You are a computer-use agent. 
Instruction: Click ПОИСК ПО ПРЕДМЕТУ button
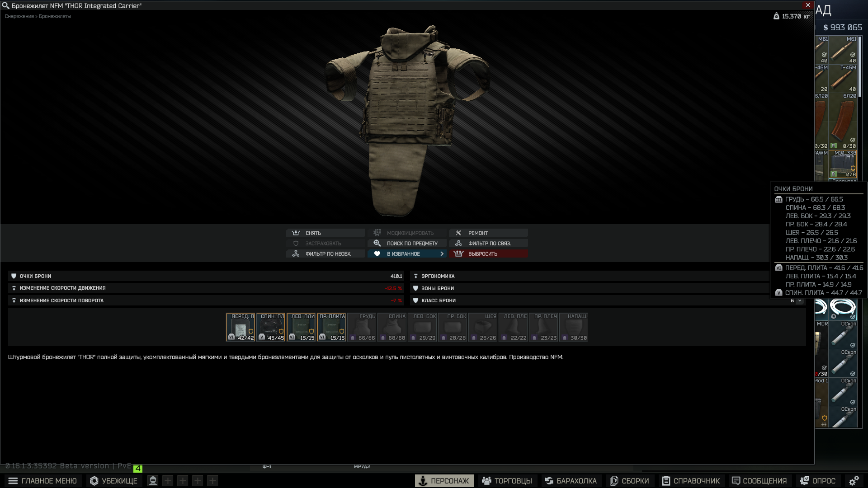click(x=407, y=244)
